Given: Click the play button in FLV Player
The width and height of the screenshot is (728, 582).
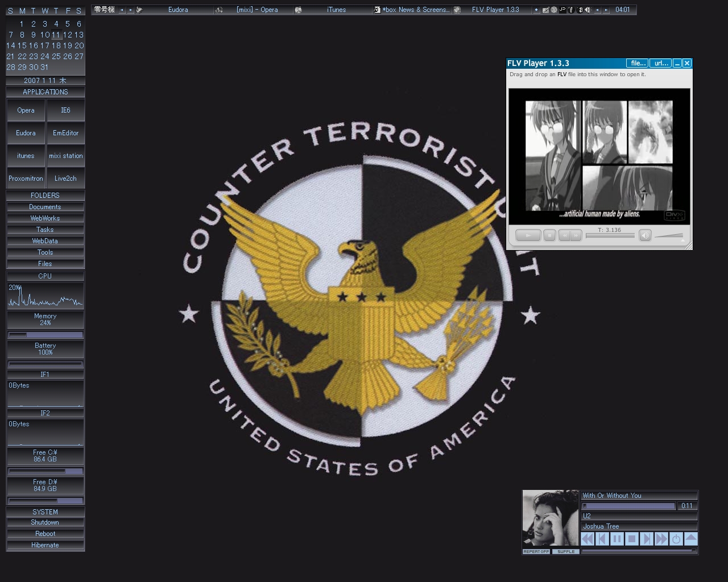Looking at the screenshot, I should [528, 235].
